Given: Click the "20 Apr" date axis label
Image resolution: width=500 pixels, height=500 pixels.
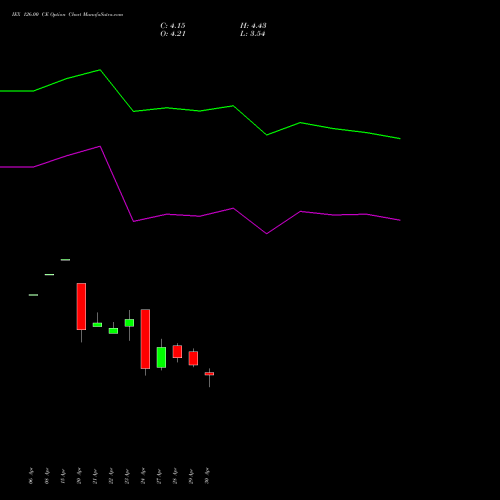Looking at the screenshot, I should click(x=79, y=476).
